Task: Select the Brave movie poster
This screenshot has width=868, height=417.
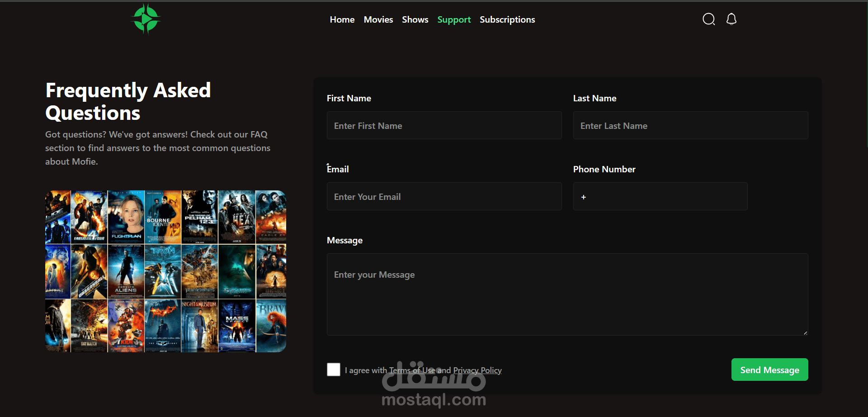Action: tap(271, 326)
